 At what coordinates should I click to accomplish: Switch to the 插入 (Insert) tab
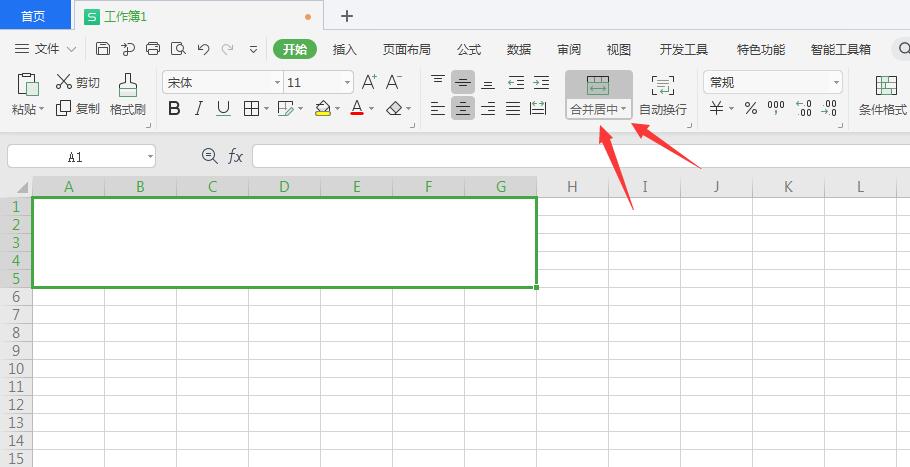(344, 49)
